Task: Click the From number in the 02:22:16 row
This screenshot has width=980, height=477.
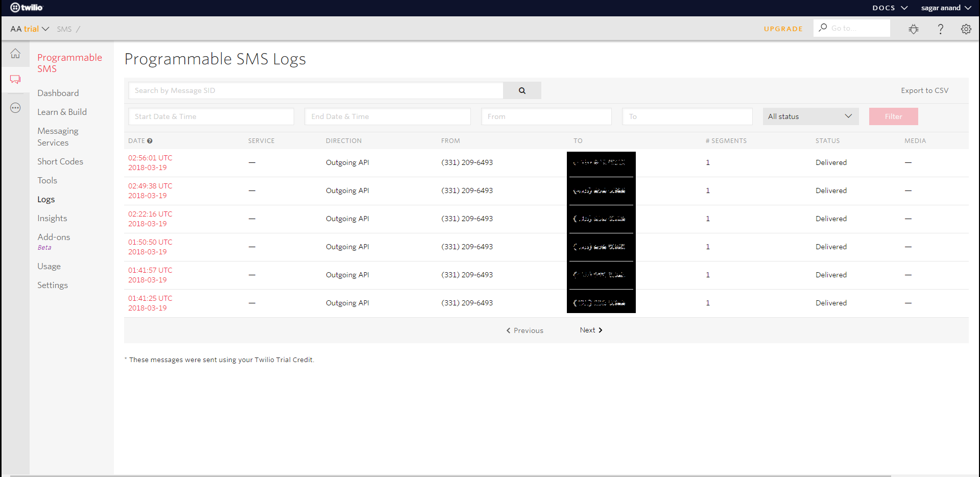Action: point(467,219)
